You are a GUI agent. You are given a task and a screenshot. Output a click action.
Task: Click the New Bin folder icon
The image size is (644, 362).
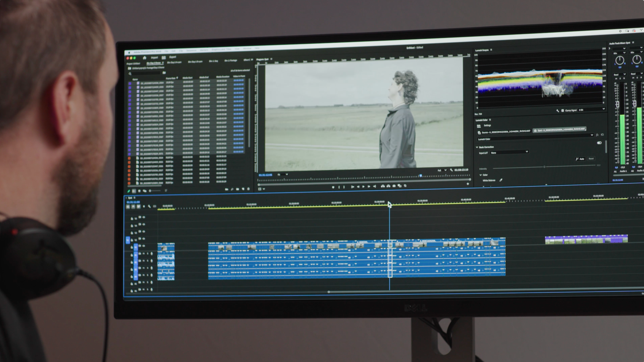(237, 189)
